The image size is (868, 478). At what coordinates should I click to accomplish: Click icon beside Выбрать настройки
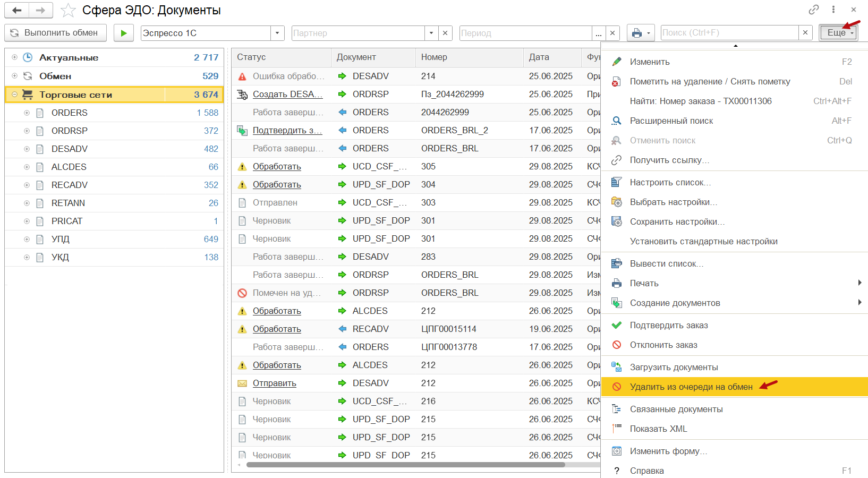click(x=616, y=202)
